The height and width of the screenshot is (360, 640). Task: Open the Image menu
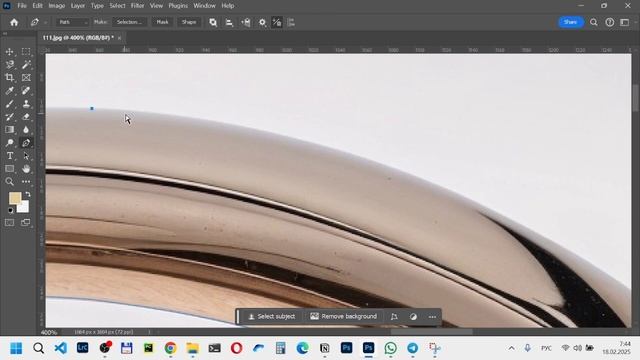point(57,6)
